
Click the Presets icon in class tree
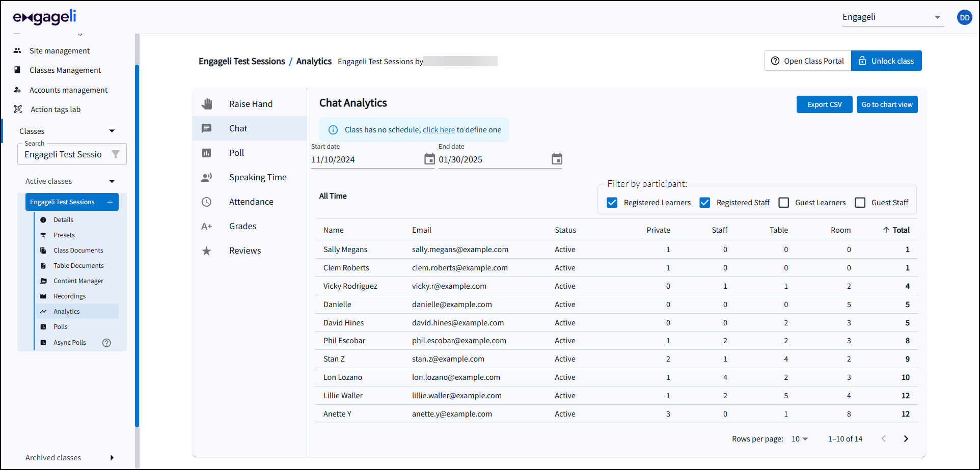(x=43, y=235)
